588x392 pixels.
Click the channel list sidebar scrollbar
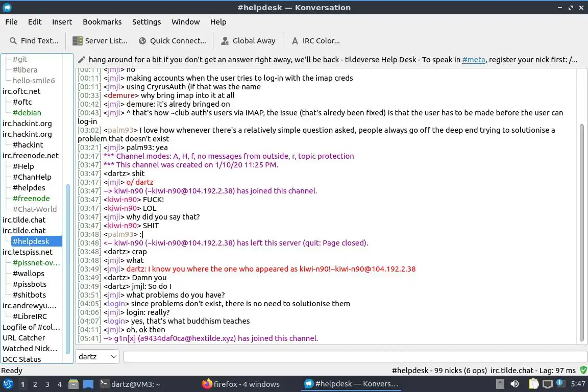pyautogui.click(x=68, y=268)
